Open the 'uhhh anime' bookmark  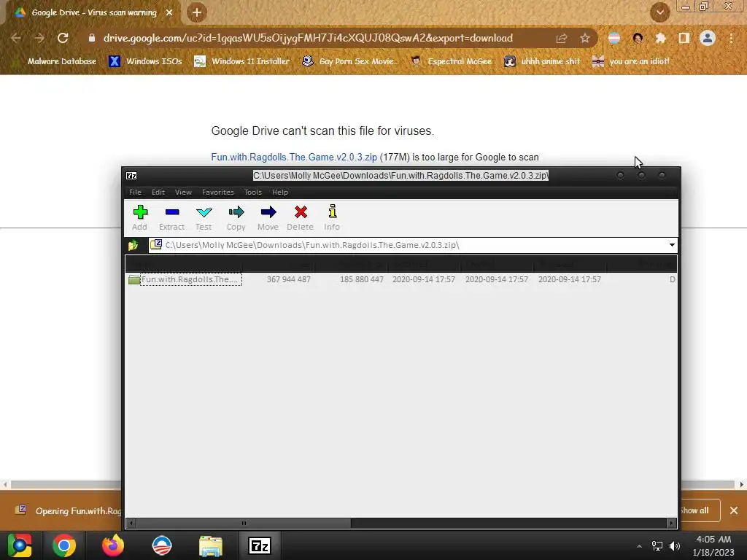[542, 61]
